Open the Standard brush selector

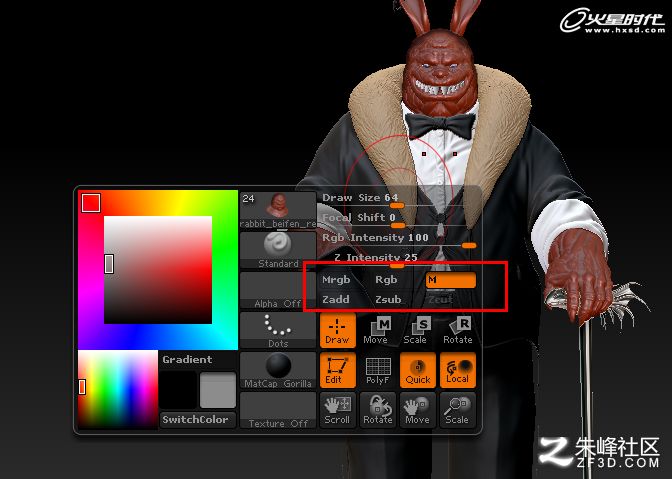click(x=278, y=250)
